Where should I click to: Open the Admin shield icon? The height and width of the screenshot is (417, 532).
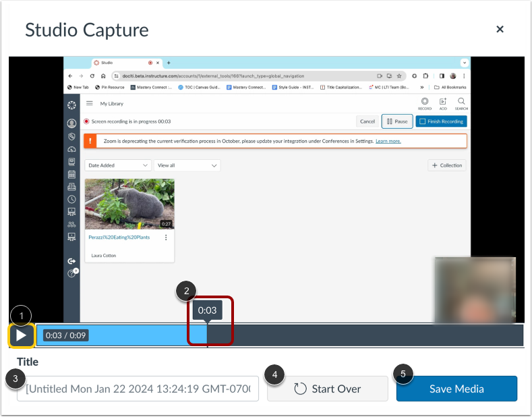(x=71, y=136)
